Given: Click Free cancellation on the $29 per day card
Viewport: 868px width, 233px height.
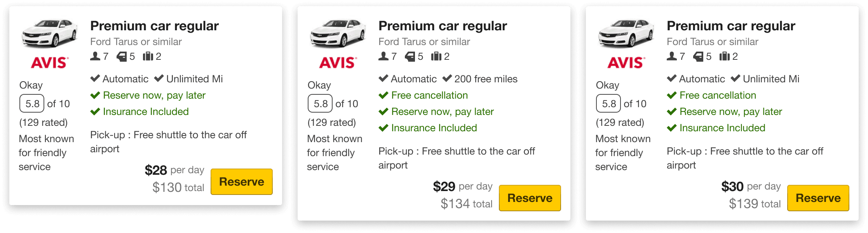Looking at the screenshot, I should click(429, 95).
